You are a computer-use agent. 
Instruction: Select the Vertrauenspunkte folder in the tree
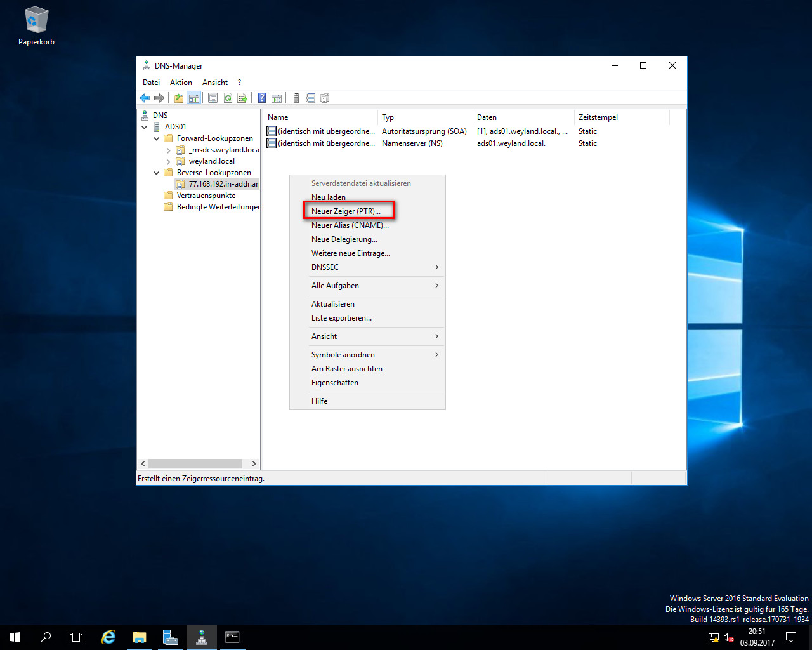click(x=206, y=196)
